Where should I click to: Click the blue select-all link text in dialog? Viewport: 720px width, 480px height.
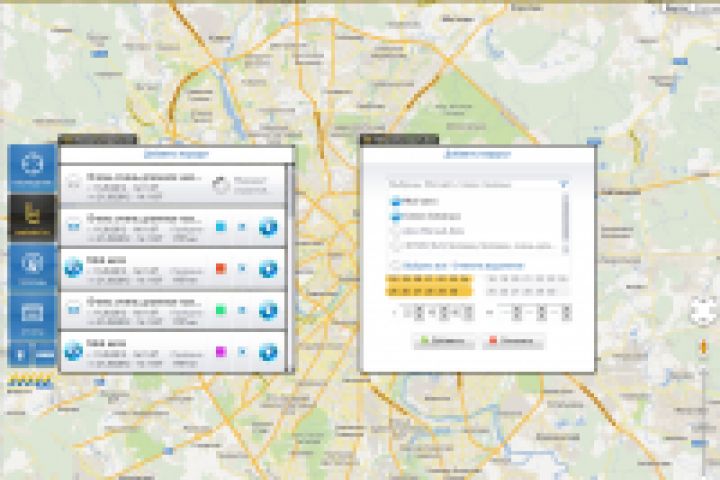pyautogui.click(x=463, y=265)
